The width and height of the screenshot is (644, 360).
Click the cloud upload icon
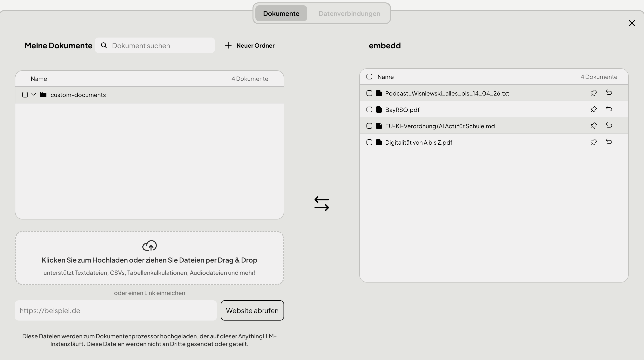pos(150,246)
